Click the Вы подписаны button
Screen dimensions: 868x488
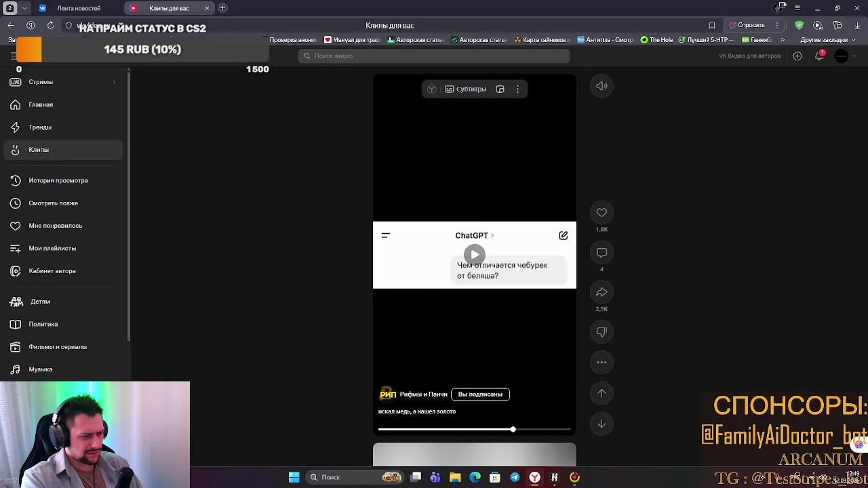tap(480, 394)
